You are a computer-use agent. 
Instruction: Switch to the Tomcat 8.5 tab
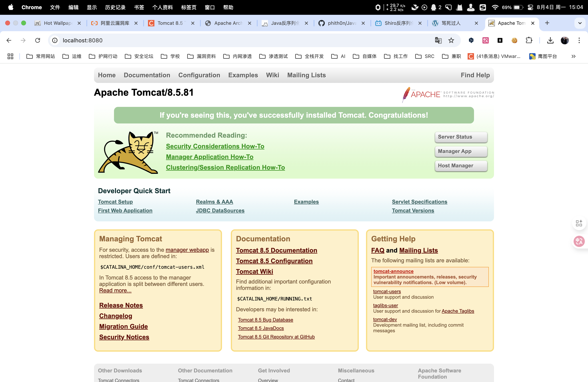coord(170,23)
